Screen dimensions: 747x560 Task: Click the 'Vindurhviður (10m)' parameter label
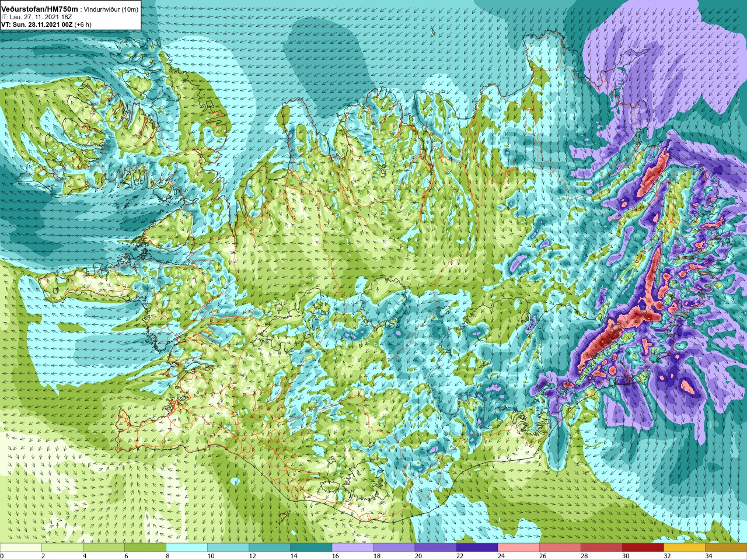(x=111, y=9)
